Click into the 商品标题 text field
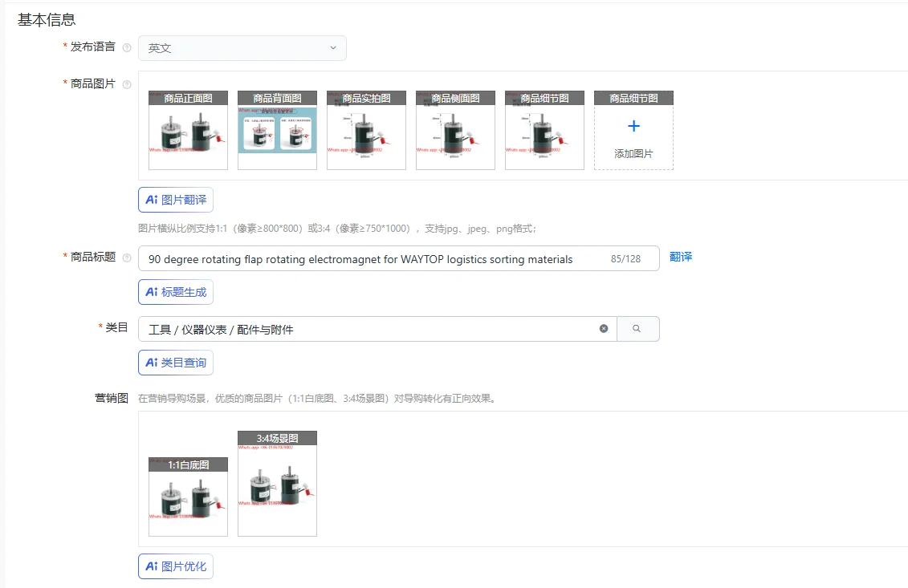 (398, 258)
